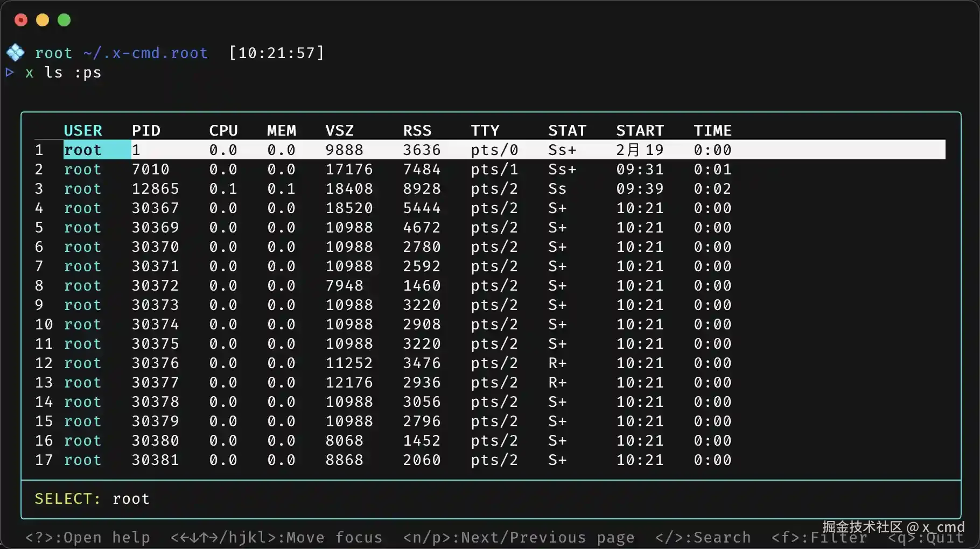The height and width of the screenshot is (549, 980).
Task: Click the CPU column header
Action: click(223, 130)
